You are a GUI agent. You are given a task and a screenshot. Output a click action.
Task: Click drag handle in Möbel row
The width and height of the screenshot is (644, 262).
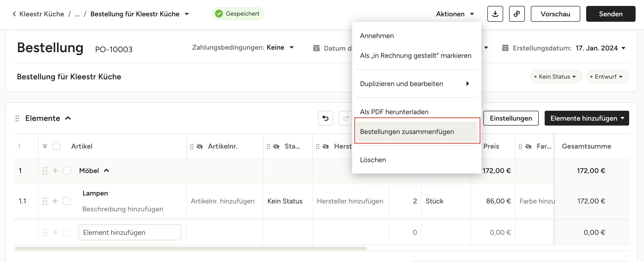(x=45, y=171)
